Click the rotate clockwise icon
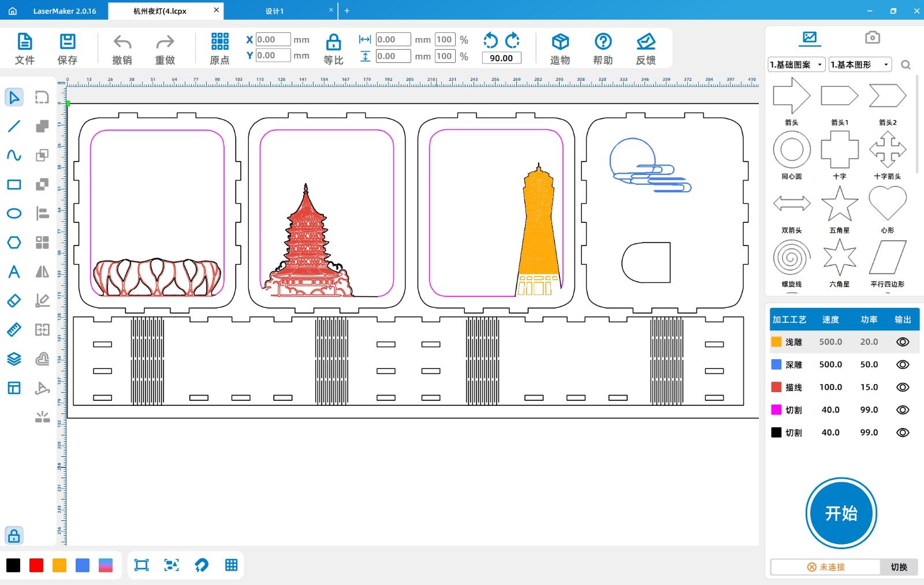924x585 pixels. click(x=512, y=40)
